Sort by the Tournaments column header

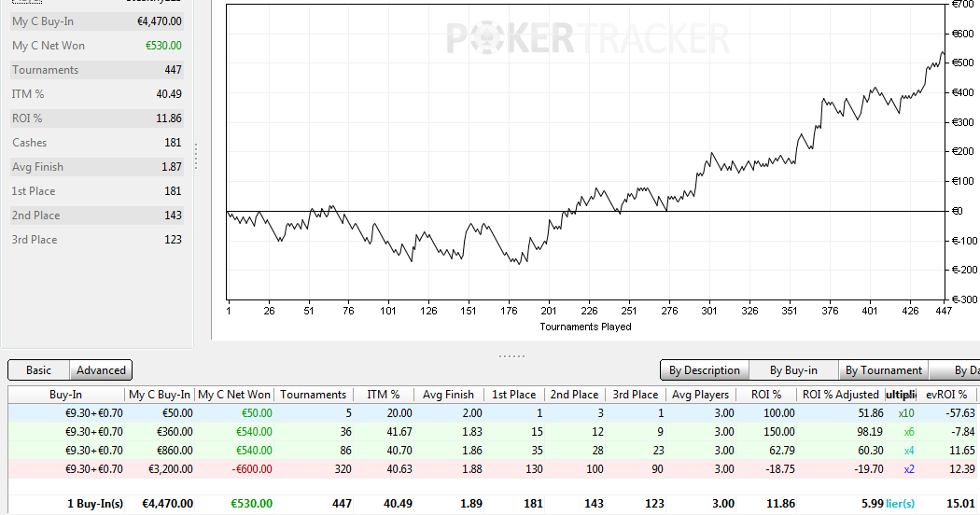(313, 395)
